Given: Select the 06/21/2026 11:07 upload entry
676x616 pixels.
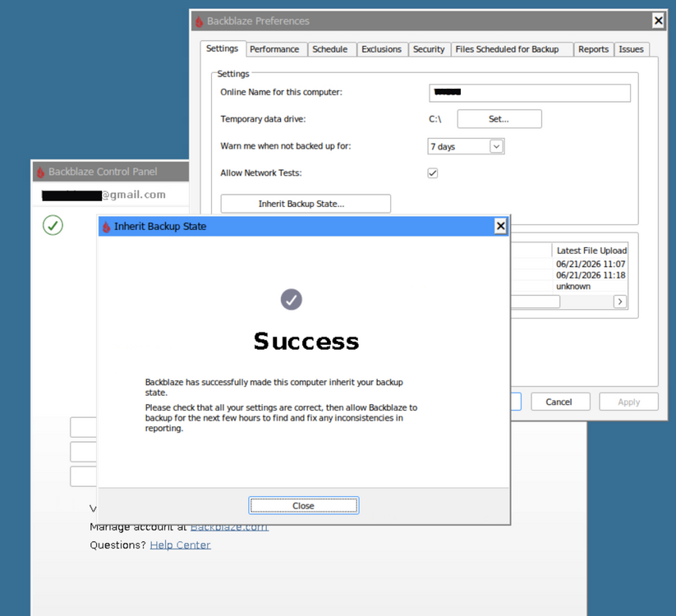Looking at the screenshot, I should click(x=591, y=264).
